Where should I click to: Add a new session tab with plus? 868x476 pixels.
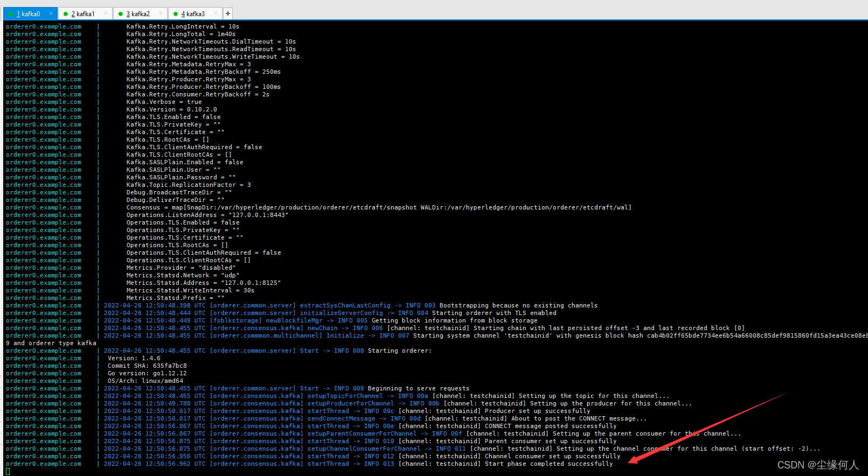tap(228, 13)
